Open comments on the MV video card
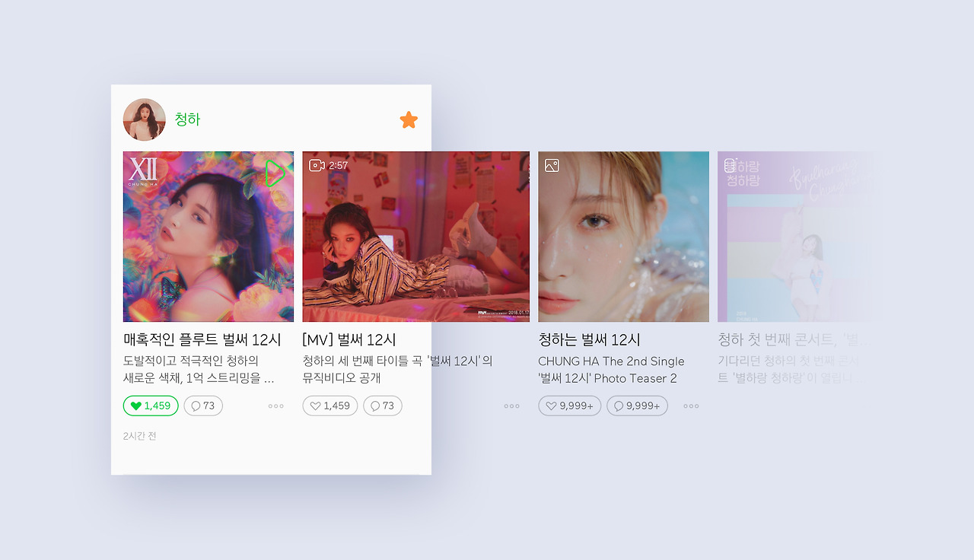Screen dimensions: 974x560 [x=383, y=406]
